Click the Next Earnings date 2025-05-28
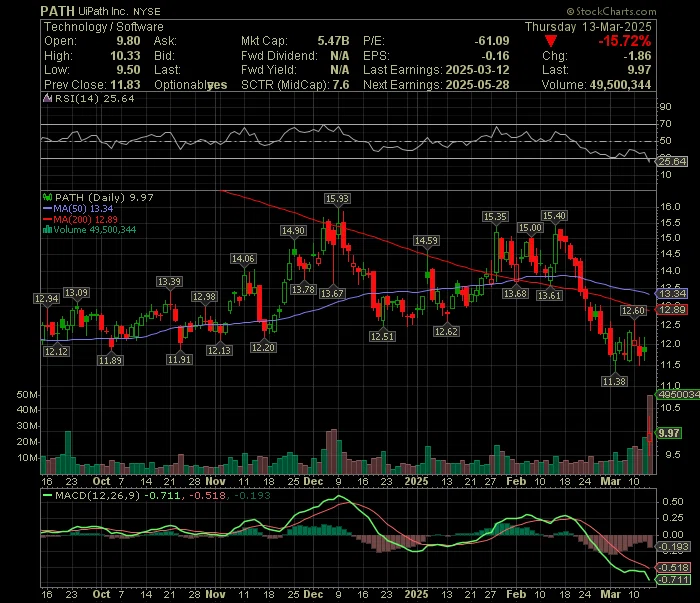The height and width of the screenshot is (603, 700). [477, 85]
